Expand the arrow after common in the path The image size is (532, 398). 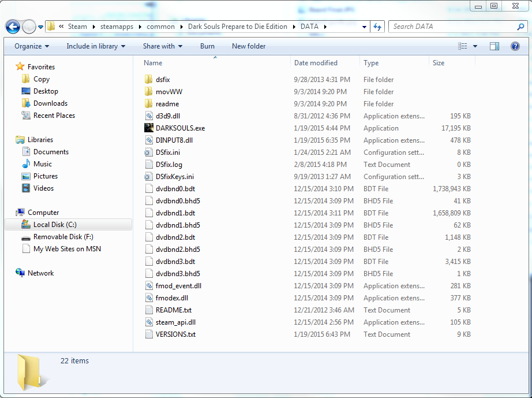point(181,27)
